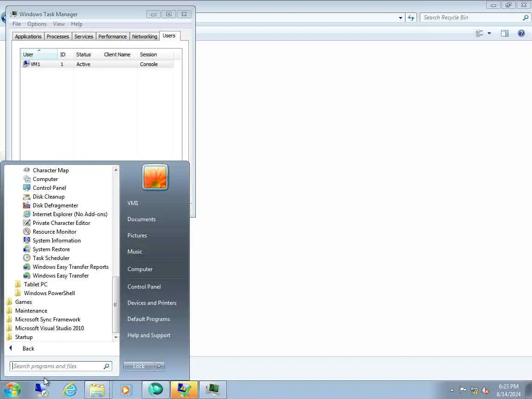
Task: Click the refresh button beside the address bar
Action: tap(411, 18)
